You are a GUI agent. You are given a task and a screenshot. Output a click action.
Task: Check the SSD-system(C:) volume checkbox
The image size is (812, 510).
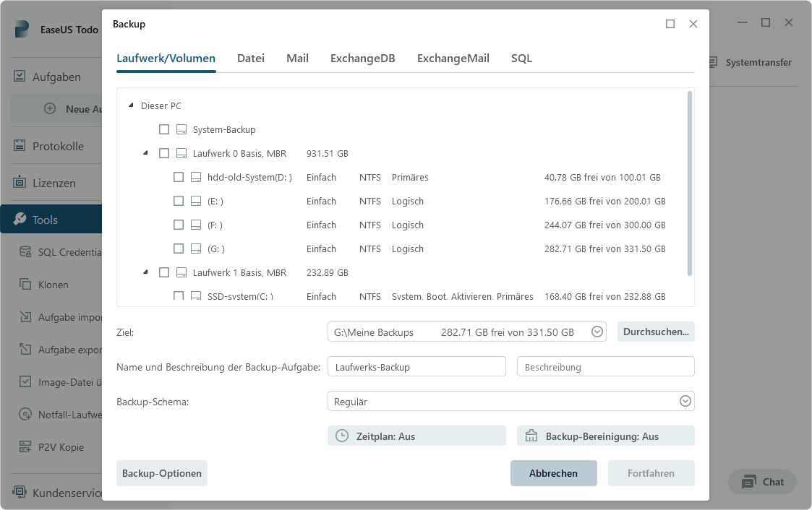[x=178, y=295]
